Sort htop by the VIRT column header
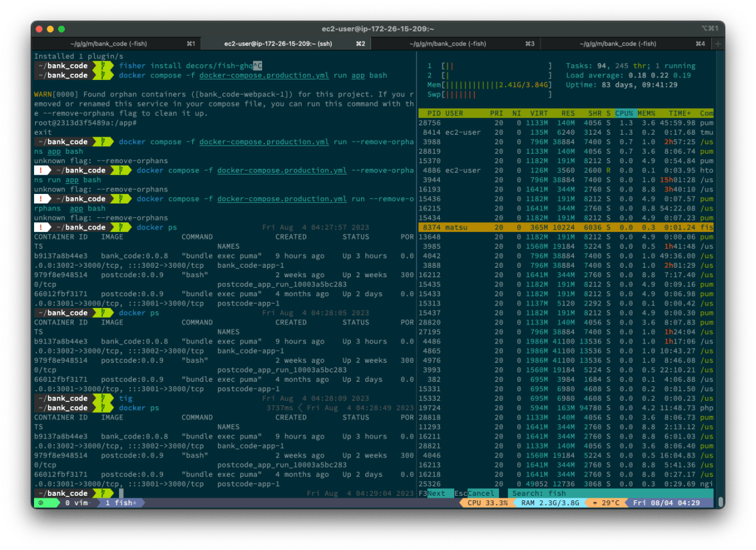 click(540, 113)
